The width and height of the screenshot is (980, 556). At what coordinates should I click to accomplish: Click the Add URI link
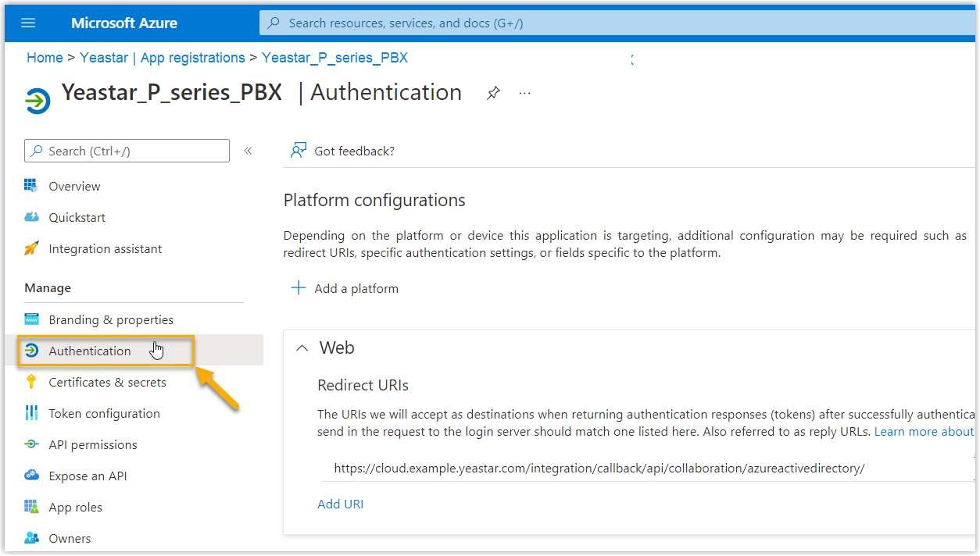click(340, 504)
